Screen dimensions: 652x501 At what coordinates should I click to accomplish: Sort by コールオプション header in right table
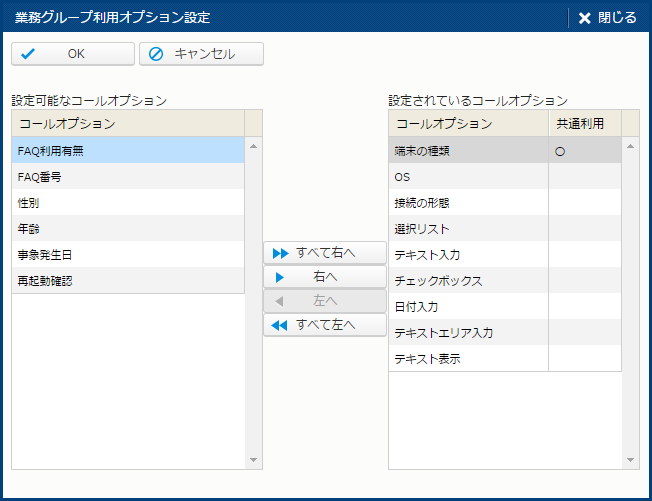468,123
